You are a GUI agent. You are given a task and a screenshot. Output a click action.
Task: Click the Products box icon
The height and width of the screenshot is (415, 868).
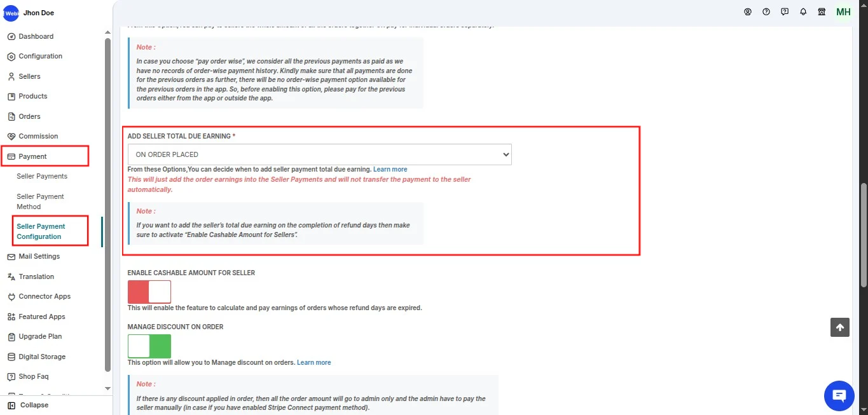pos(11,97)
